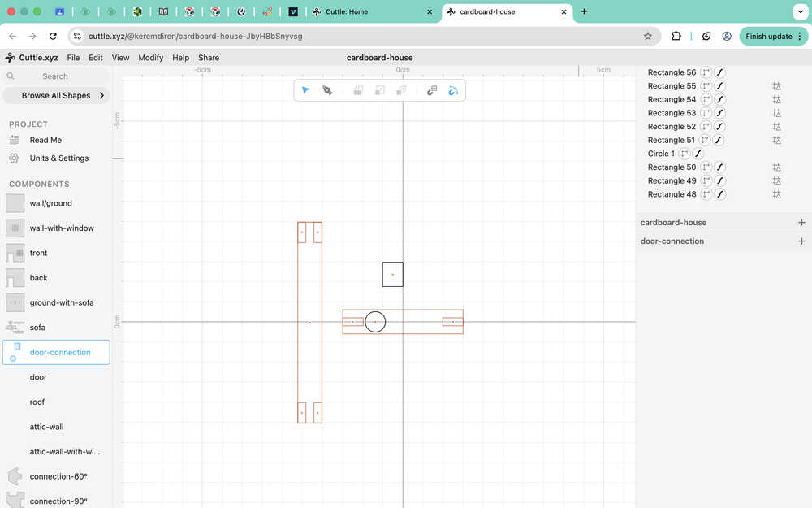Viewport: 812px width, 508px height.
Task: Select the wall-with-window component
Action: (62, 228)
